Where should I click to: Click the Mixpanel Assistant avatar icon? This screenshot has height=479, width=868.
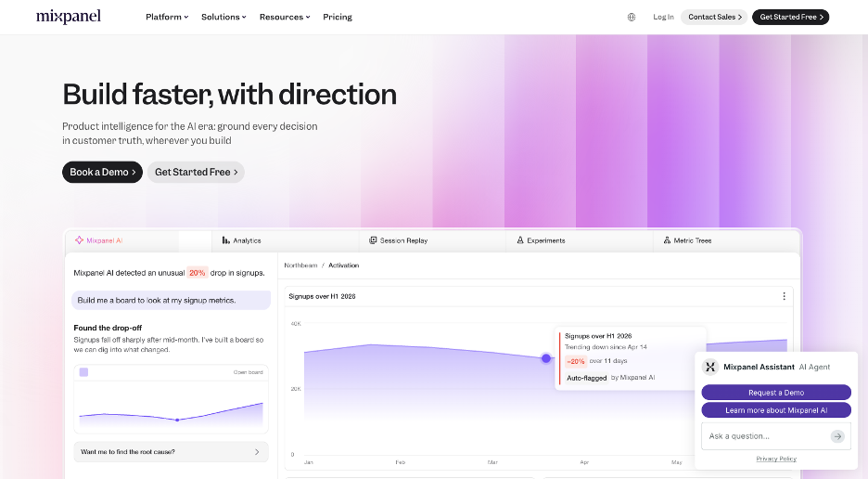[x=710, y=367]
